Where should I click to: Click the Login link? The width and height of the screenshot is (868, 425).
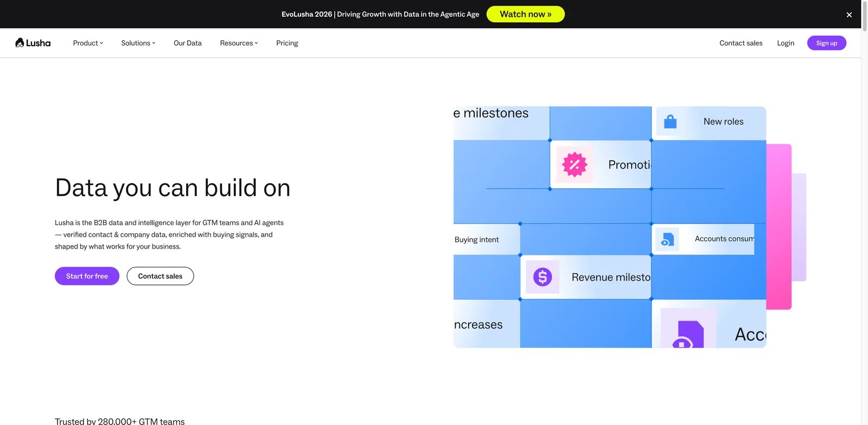(x=785, y=43)
